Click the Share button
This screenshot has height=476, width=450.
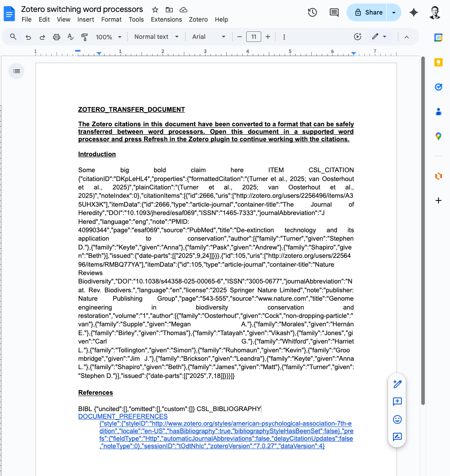[x=367, y=12]
